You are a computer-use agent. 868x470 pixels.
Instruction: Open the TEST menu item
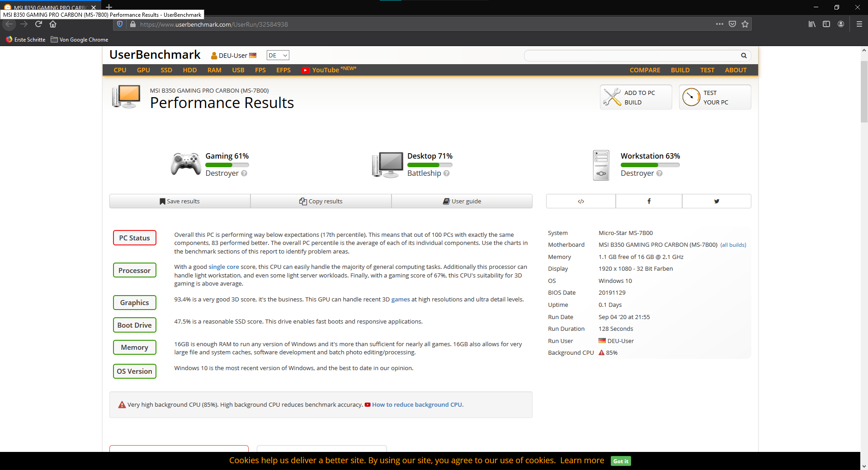[x=708, y=70]
